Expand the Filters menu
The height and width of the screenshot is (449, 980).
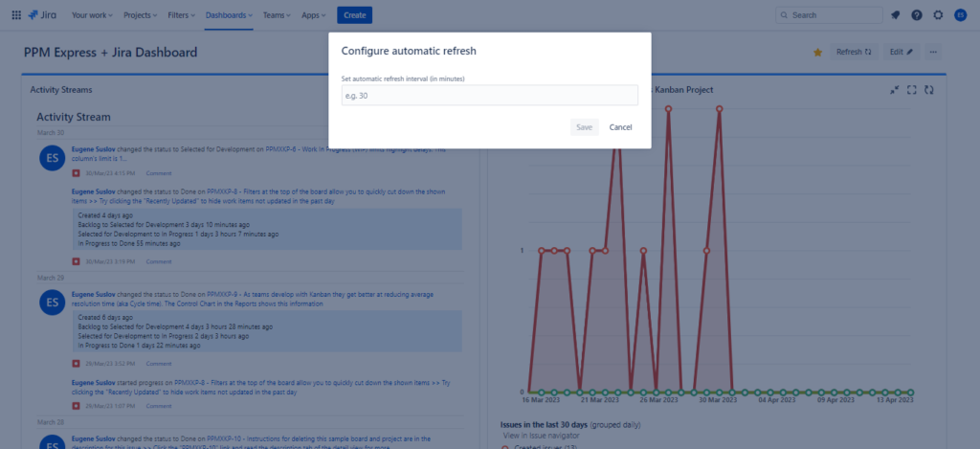181,15
